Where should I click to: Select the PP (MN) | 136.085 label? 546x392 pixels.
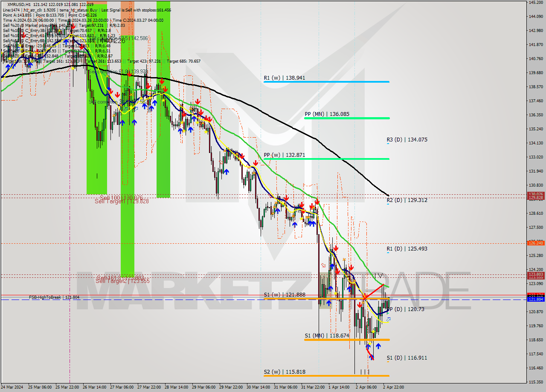[327, 114]
